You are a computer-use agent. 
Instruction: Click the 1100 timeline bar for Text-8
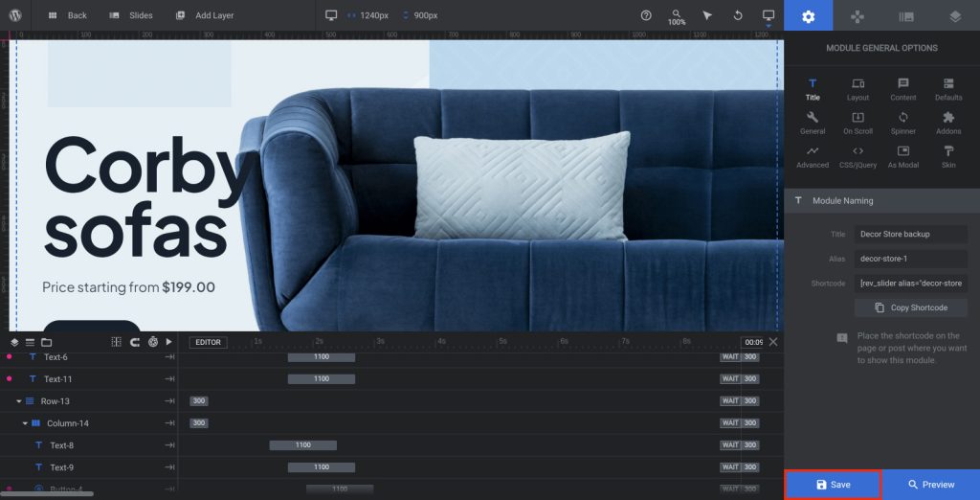(x=303, y=445)
